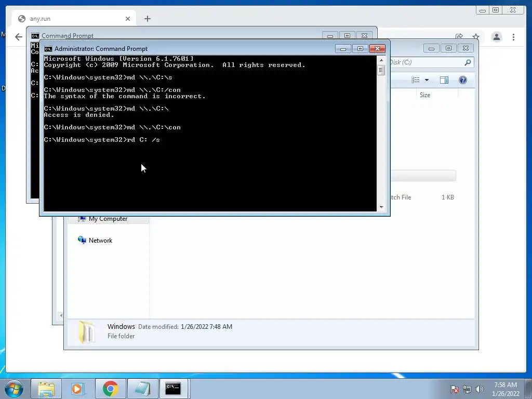The height and width of the screenshot is (399, 532).
Task: Maximize the background Command Prompt window
Action: [347, 35]
